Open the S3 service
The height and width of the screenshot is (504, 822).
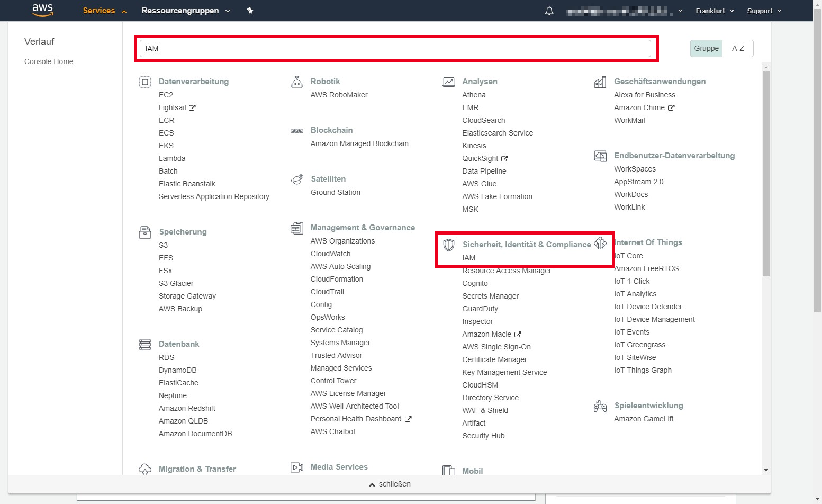[163, 245]
